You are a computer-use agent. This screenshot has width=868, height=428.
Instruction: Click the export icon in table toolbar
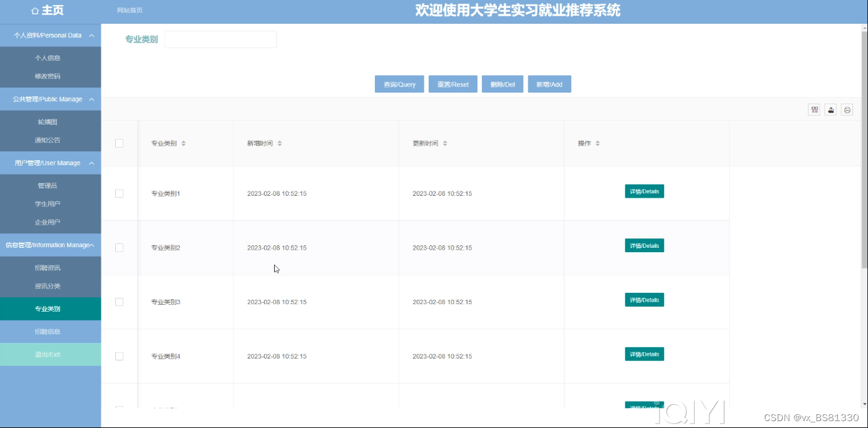point(830,110)
